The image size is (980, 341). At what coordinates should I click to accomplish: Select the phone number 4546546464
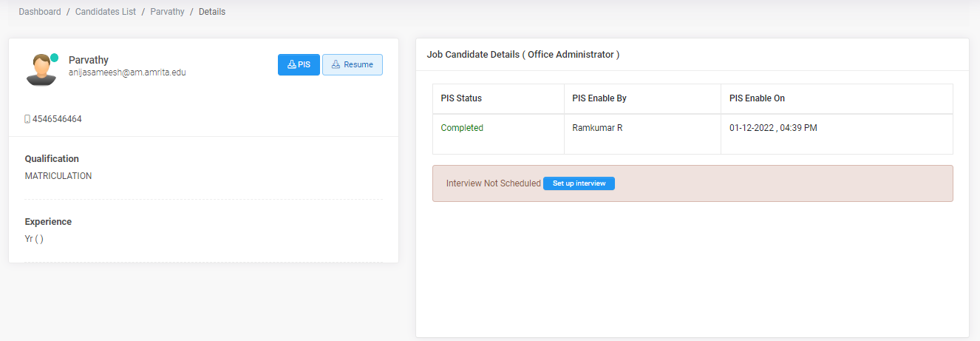[x=57, y=118]
